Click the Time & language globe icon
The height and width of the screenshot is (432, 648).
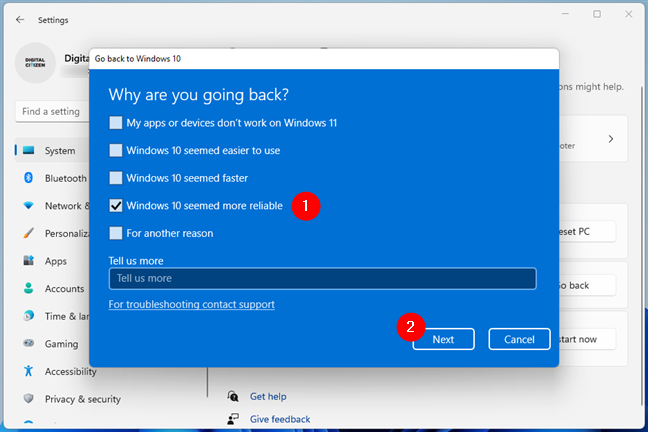coord(29,316)
